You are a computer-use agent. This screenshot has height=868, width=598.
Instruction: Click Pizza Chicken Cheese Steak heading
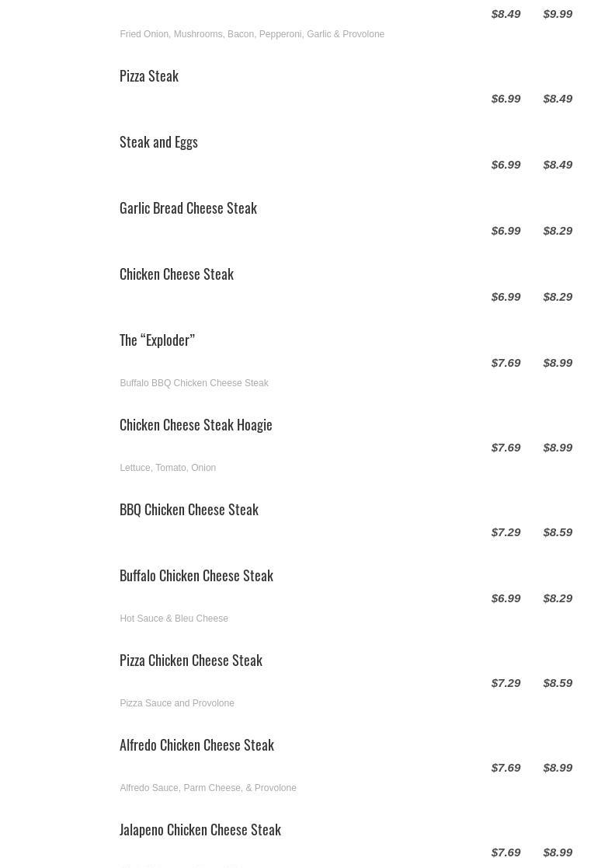pyautogui.click(x=191, y=661)
